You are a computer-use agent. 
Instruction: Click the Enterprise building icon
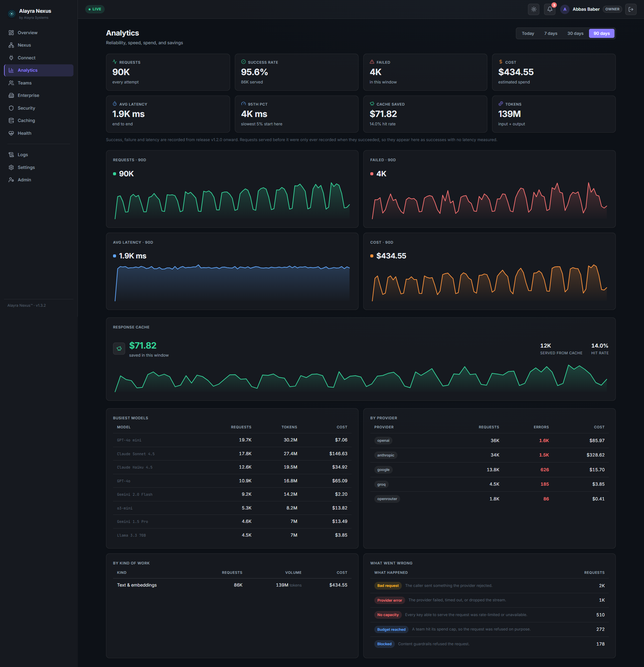11,96
